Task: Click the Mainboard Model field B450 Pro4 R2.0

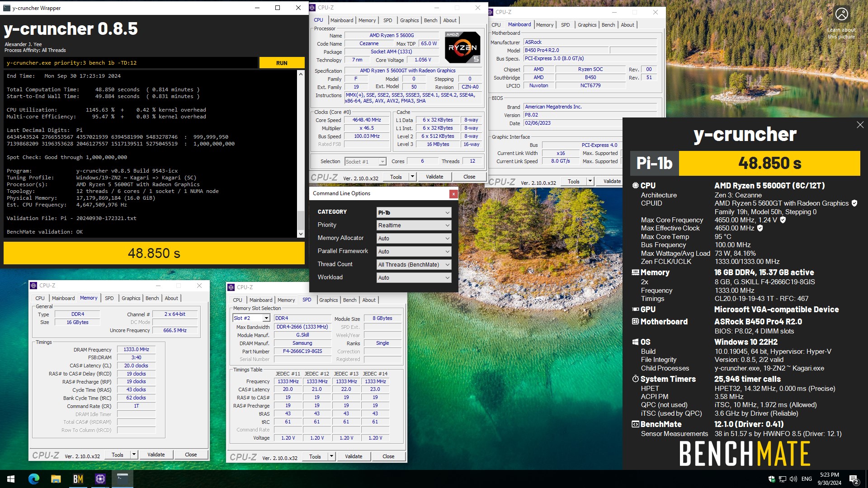Action: click(x=566, y=50)
